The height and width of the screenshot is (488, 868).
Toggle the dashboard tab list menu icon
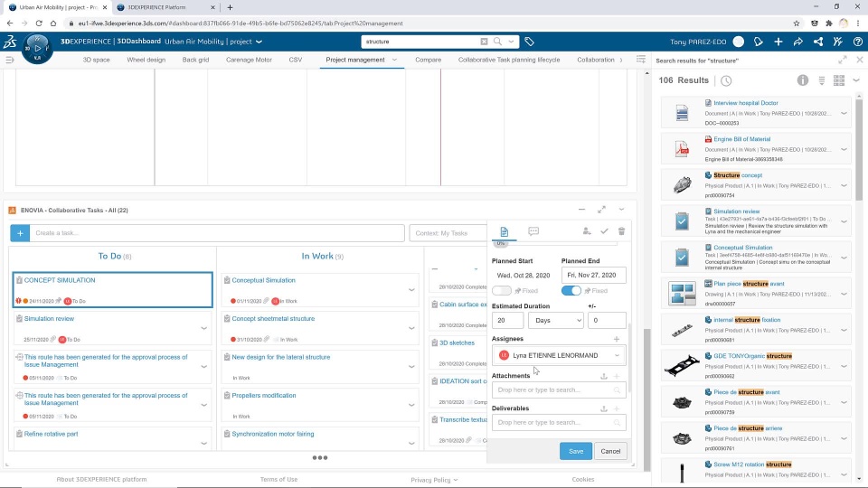(9, 60)
